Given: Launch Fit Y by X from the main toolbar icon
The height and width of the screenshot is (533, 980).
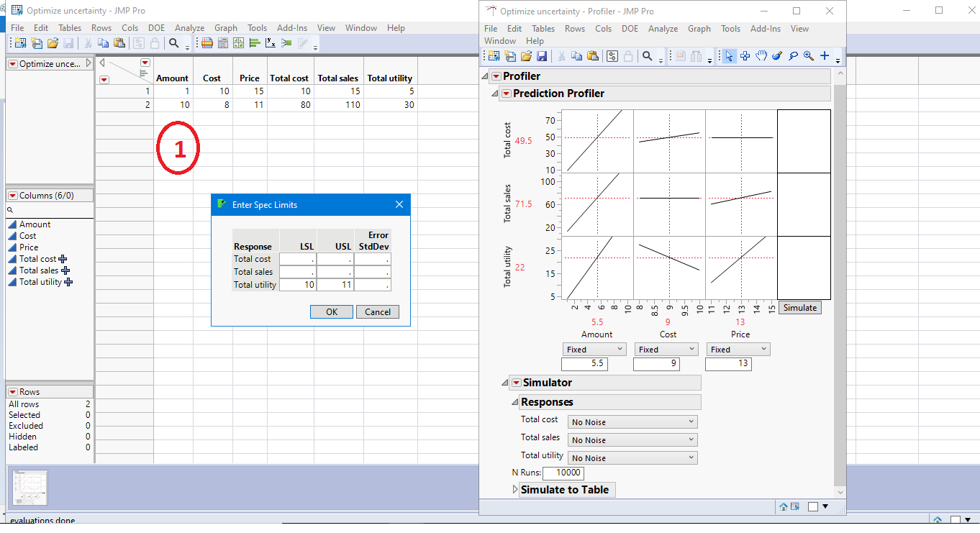Looking at the screenshot, I should pyautogui.click(x=270, y=42).
